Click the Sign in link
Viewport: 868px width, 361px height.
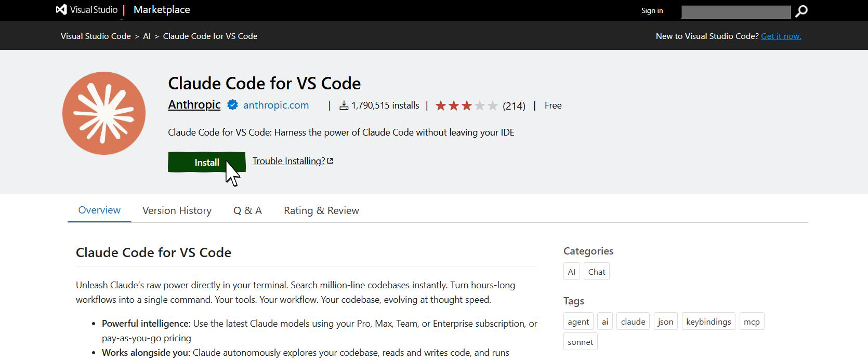652,10
